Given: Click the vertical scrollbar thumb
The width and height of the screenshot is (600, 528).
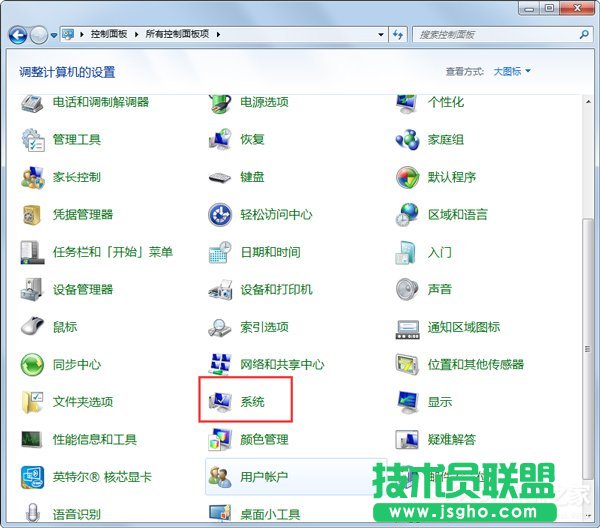Looking at the screenshot, I should coord(588,349).
